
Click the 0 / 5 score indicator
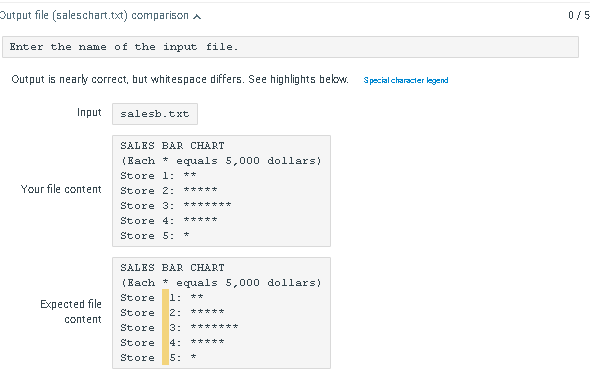pos(579,15)
